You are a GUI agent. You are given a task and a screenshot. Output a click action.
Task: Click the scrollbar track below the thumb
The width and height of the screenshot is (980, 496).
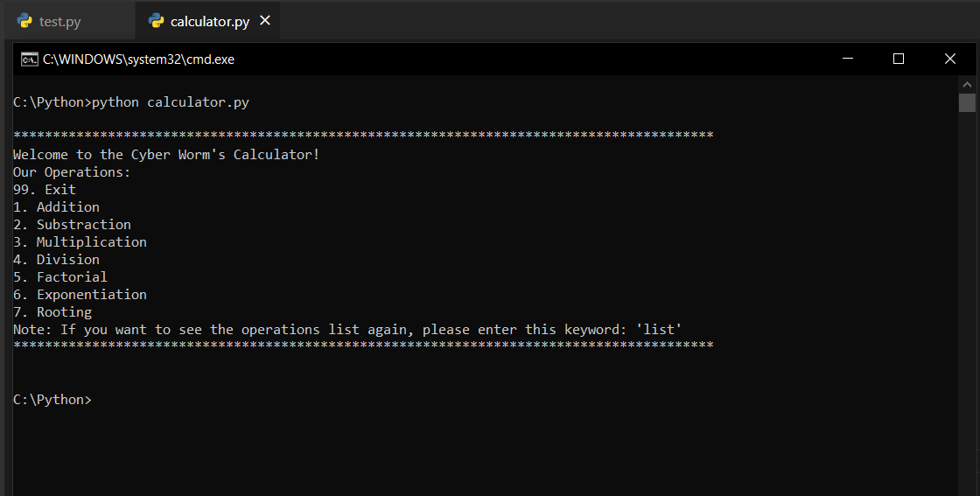(x=967, y=306)
